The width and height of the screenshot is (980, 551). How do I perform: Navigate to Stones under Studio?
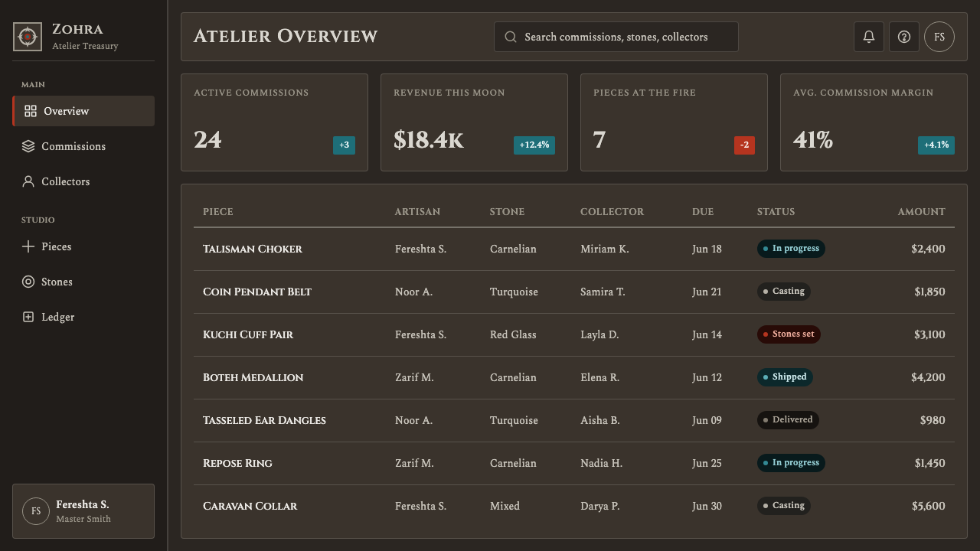pyautogui.click(x=83, y=282)
